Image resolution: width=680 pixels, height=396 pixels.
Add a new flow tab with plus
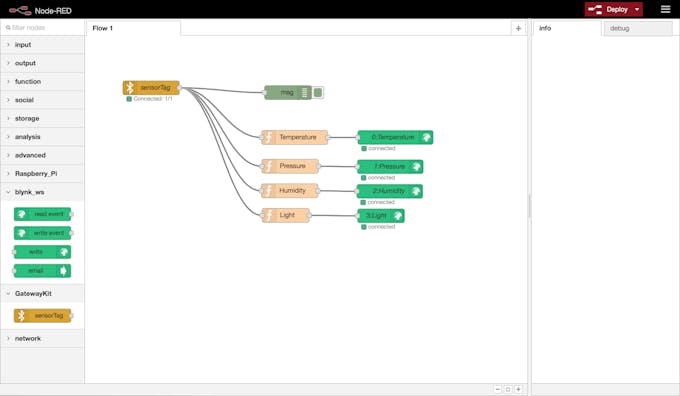[x=518, y=28]
